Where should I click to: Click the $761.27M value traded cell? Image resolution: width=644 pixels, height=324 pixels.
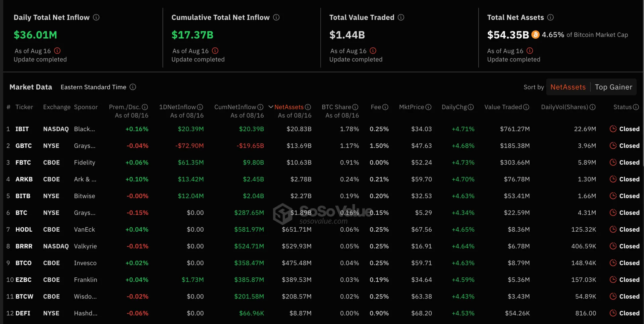(x=515, y=129)
